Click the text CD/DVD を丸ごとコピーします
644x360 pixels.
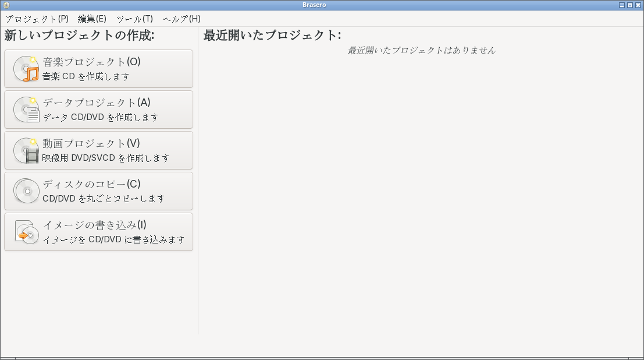coord(104,199)
